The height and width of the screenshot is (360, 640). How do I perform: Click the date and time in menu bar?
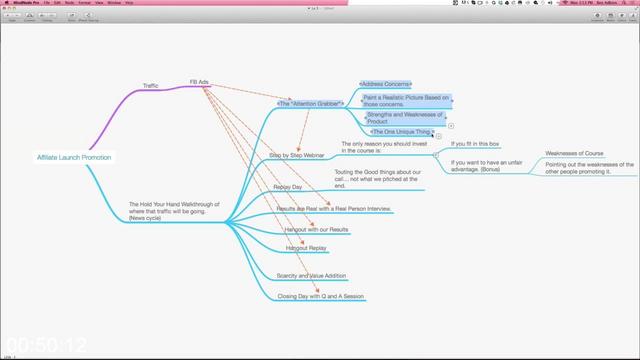[x=581, y=2]
